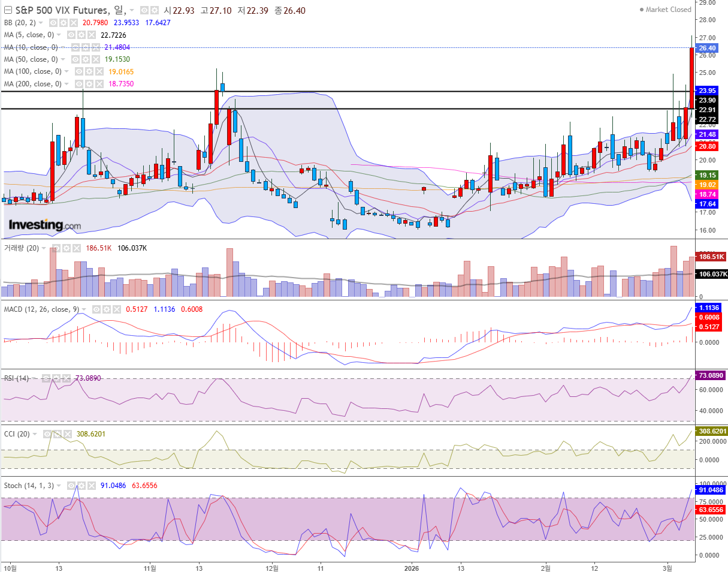Open the CCI (20) dropdown arrow
Image resolution: width=728 pixels, height=572 pixels.
click(x=35, y=434)
